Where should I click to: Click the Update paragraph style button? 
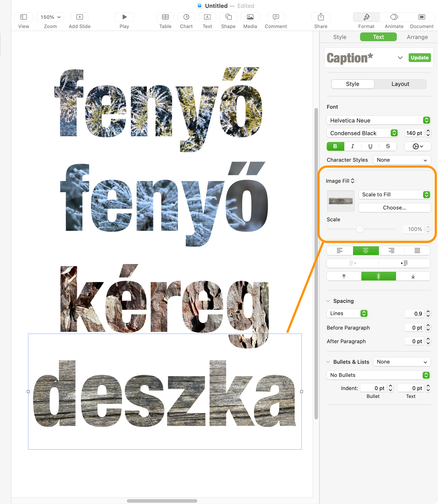coord(419,58)
